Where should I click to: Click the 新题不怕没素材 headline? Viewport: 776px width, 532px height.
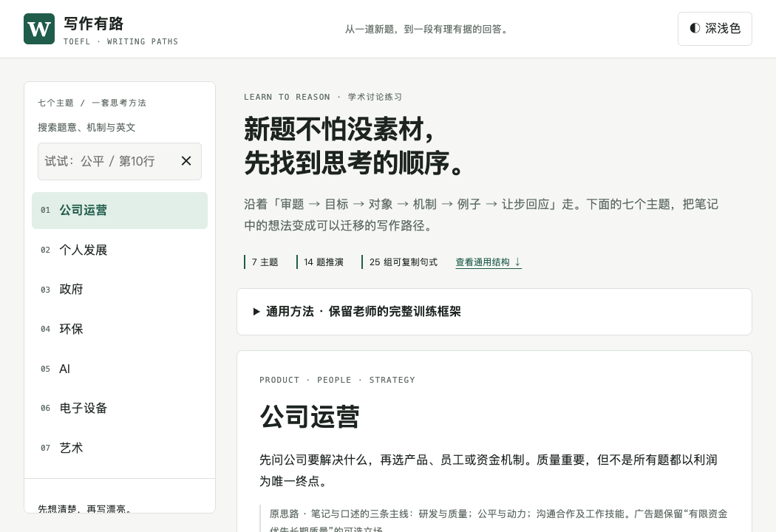pyautogui.click(x=339, y=129)
